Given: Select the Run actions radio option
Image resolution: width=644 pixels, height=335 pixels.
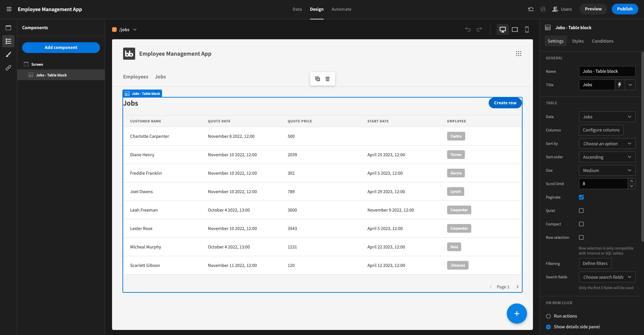Looking at the screenshot, I should (x=548, y=316).
